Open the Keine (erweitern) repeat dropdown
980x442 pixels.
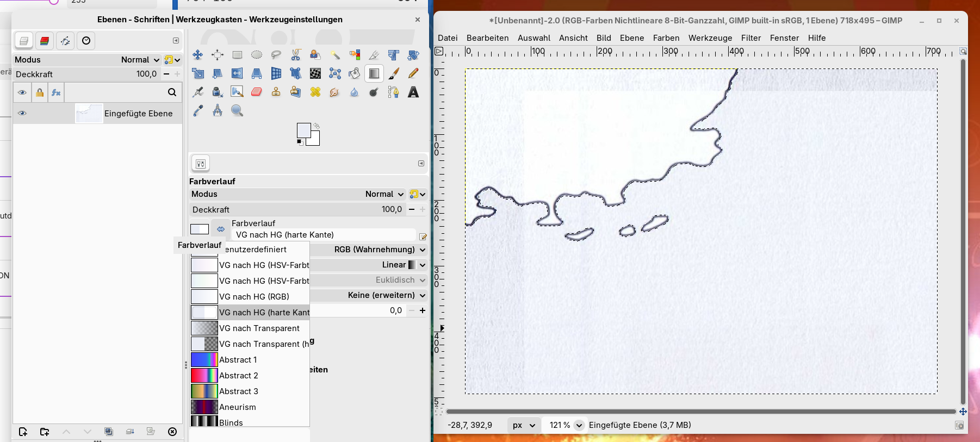[369, 295]
